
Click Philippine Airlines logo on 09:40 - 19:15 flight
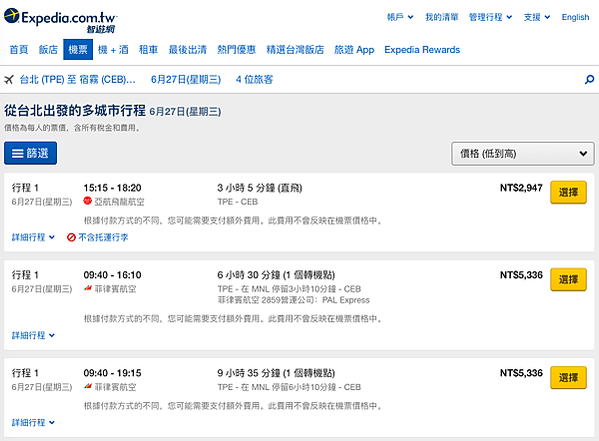tap(88, 386)
